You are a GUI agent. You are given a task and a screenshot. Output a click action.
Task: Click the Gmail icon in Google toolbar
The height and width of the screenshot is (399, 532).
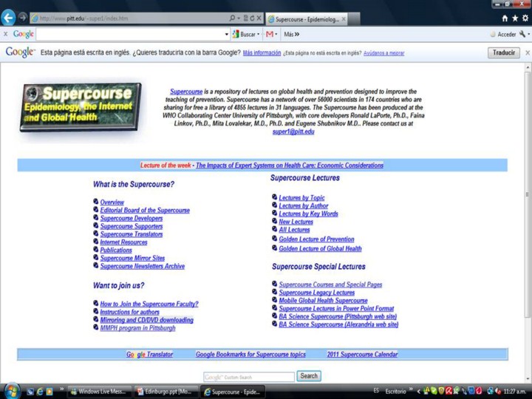(270, 34)
